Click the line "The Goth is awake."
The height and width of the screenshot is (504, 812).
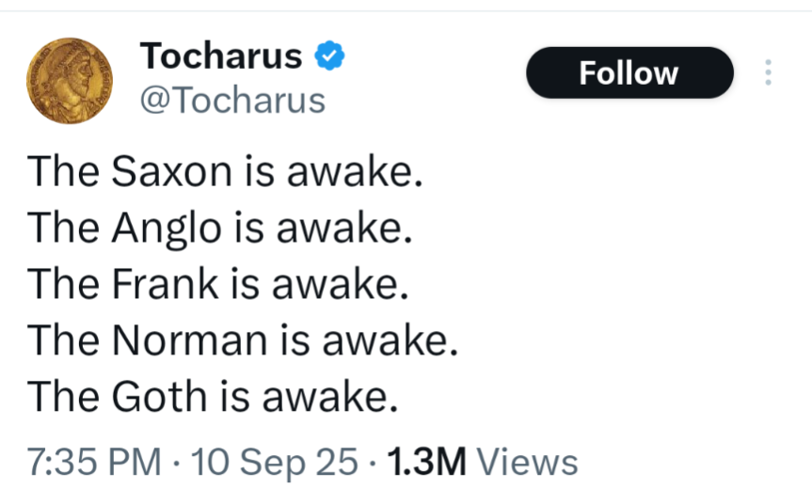point(213,397)
